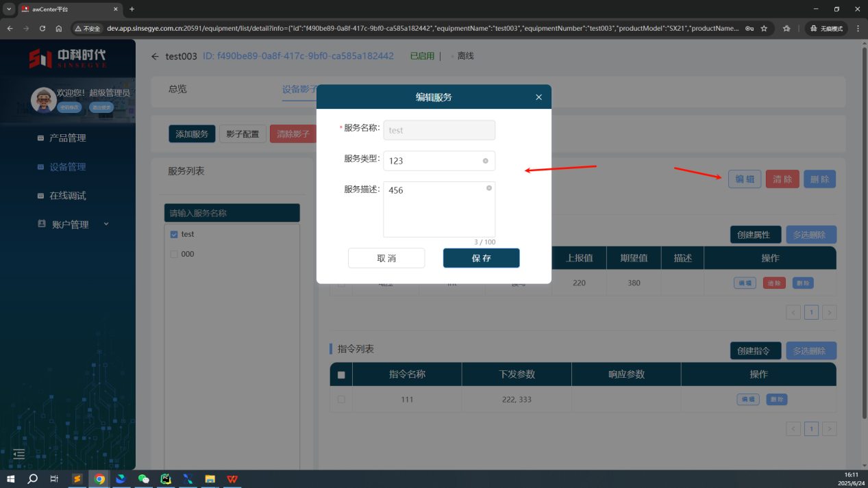Open WPS Office from the taskbar

pos(233,479)
